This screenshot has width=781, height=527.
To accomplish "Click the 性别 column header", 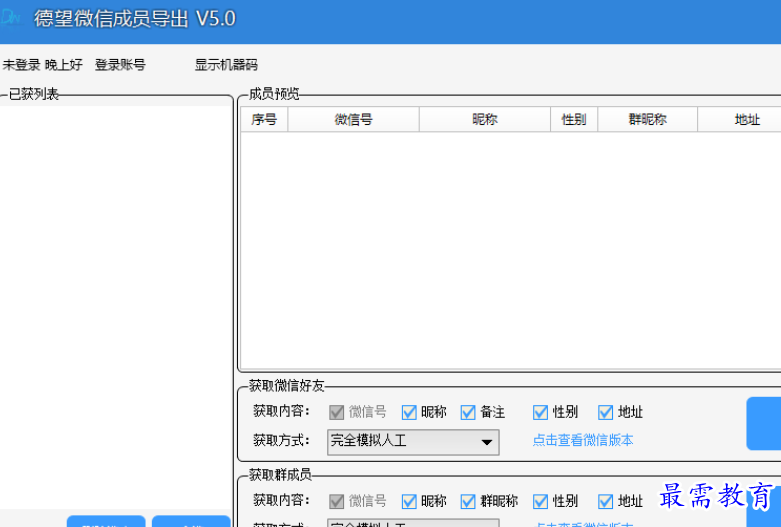I will 574,120.
